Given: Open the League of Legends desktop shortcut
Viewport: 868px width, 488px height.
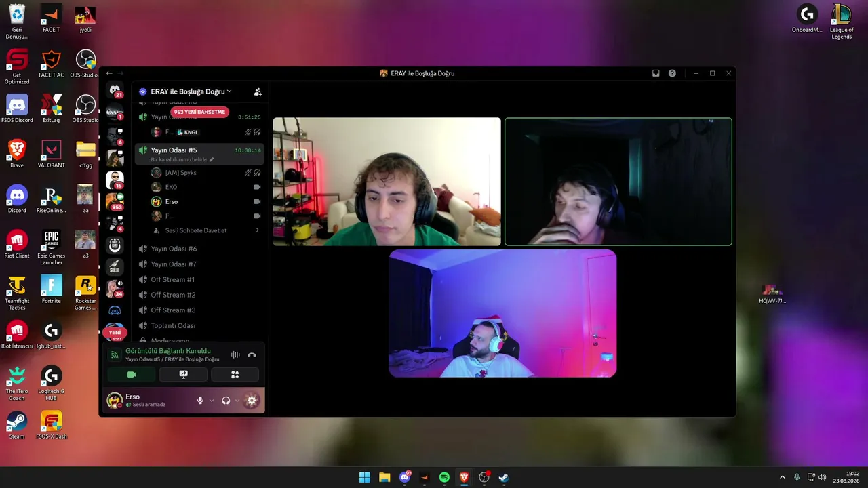Looking at the screenshot, I should 842,22.
